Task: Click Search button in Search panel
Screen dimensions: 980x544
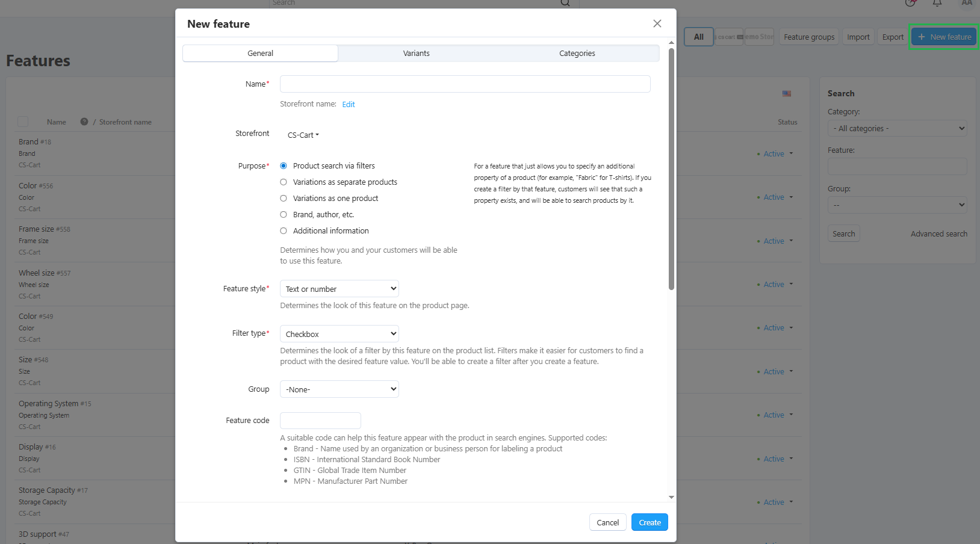Action: [844, 233]
